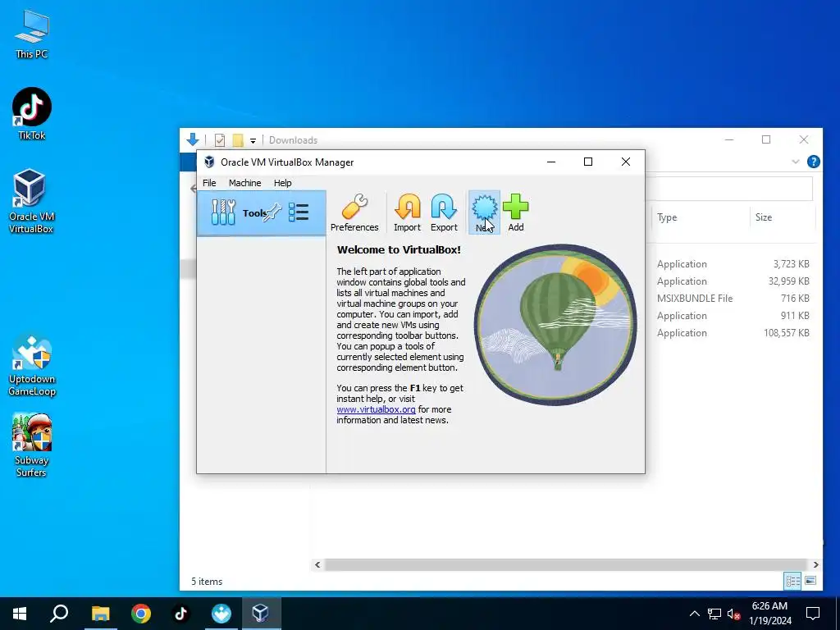Click the Export appliance icon
Screen dimensions: 840x630
[x=444, y=212]
